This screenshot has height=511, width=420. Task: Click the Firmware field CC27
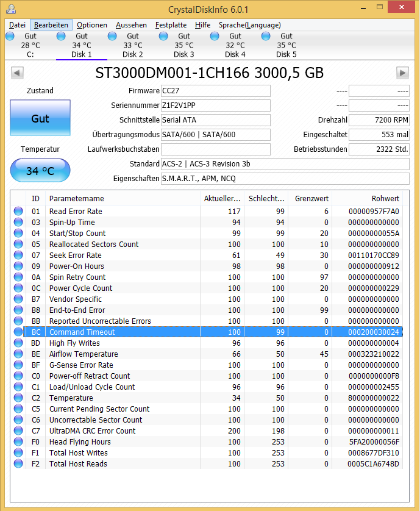tap(216, 91)
